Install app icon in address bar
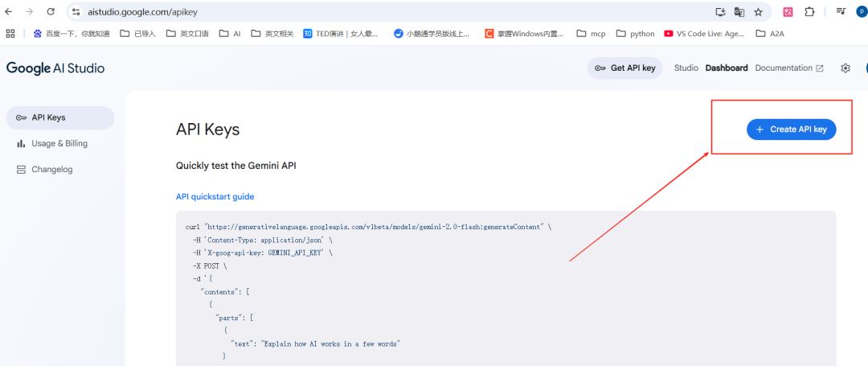 click(x=720, y=11)
